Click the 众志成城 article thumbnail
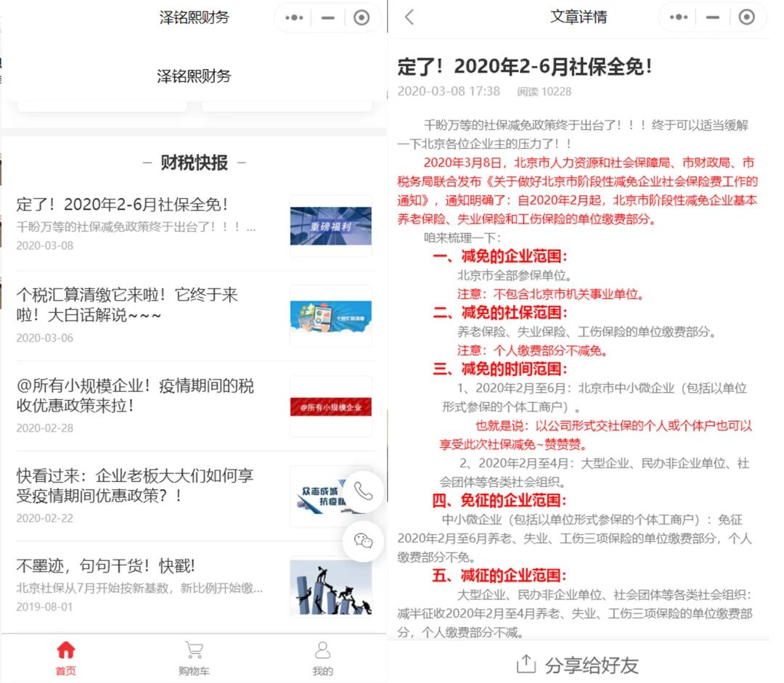Viewport: 784px width, 683px height. (x=320, y=496)
